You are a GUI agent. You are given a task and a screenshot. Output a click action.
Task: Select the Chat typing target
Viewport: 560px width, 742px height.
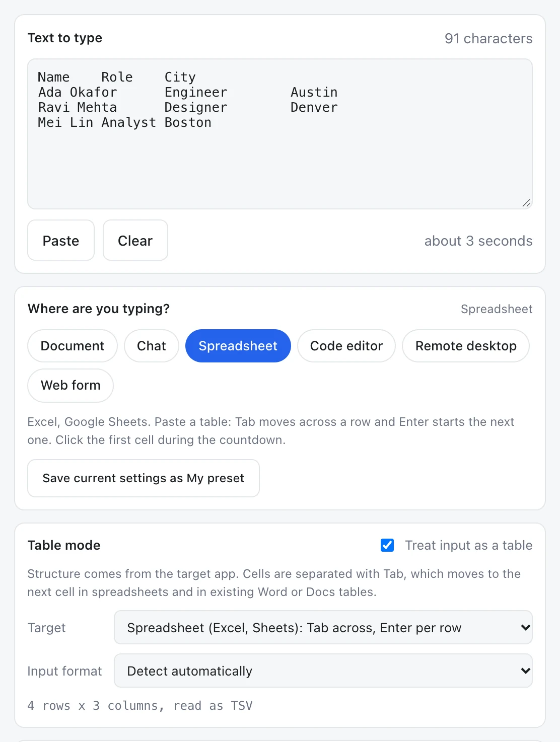[152, 346]
